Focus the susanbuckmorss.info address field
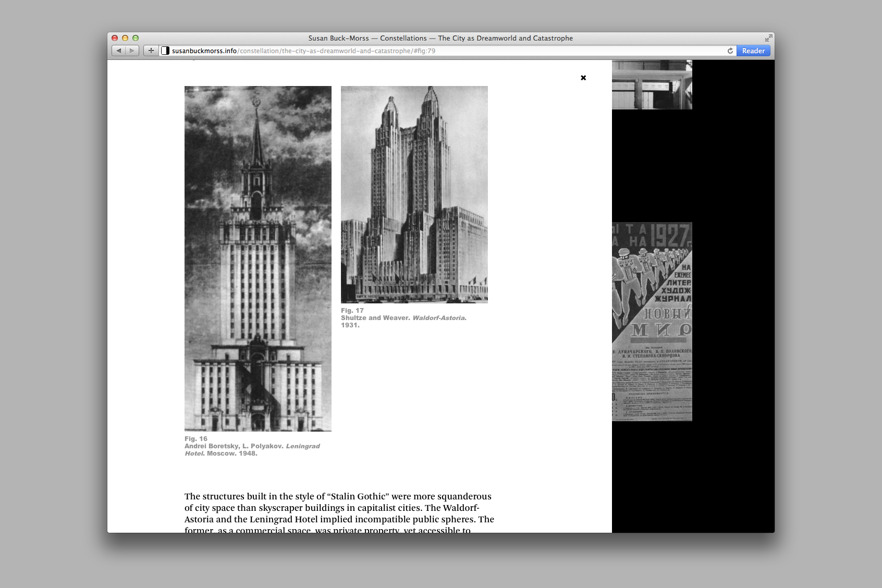 [x=365, y=51]
